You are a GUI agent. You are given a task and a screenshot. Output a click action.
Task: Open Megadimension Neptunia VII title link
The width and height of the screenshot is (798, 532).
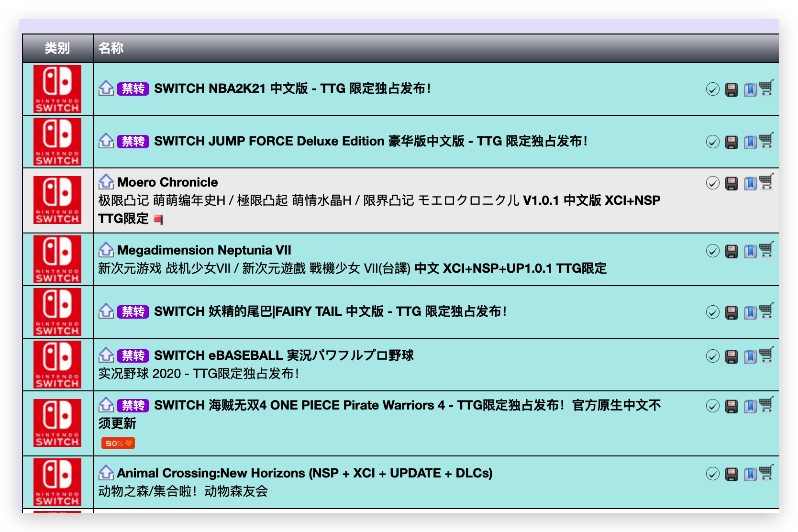click(x=204, y=250)
